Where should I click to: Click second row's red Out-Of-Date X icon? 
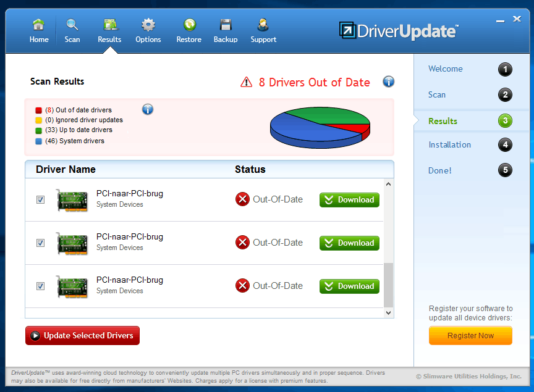(x=242, y=242)
